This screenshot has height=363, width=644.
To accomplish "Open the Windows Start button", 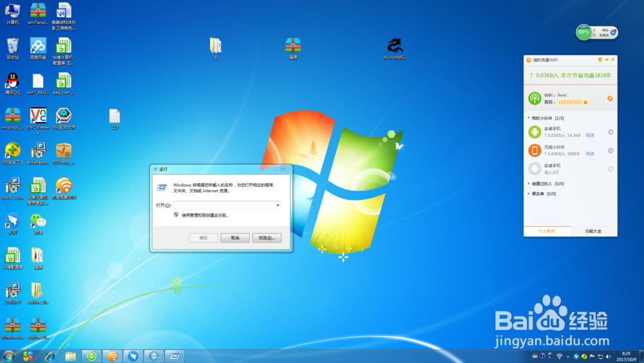I will coord(8,356).
